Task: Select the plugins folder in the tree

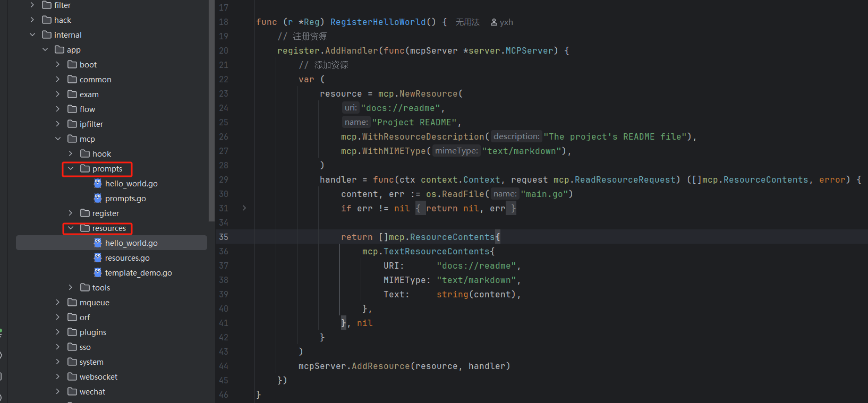Action: pyautogui.click(x=93, y=332)
